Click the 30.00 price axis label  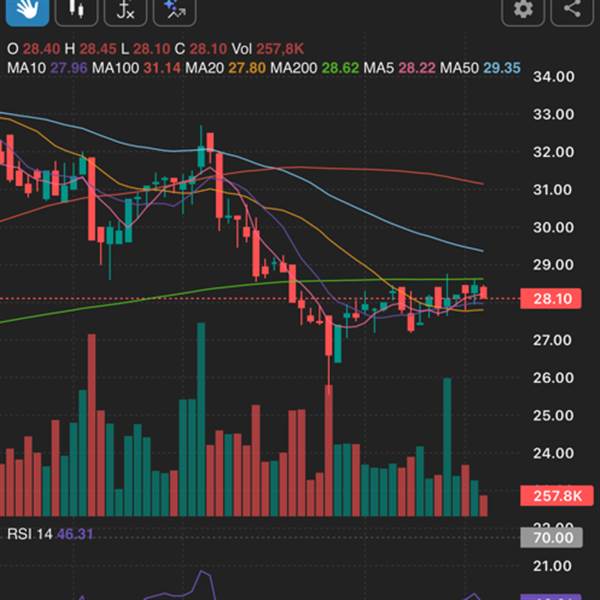tap(553, 228)
